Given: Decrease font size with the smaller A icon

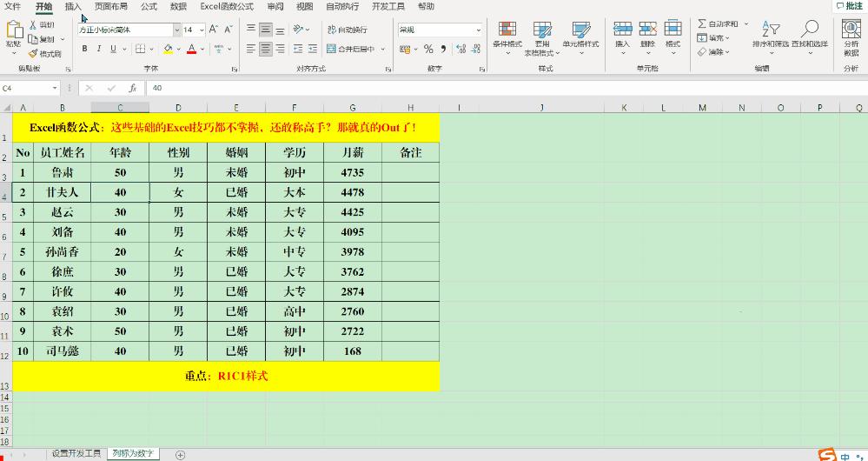Looking at the screenshot, I should click(x=228, y=30).
